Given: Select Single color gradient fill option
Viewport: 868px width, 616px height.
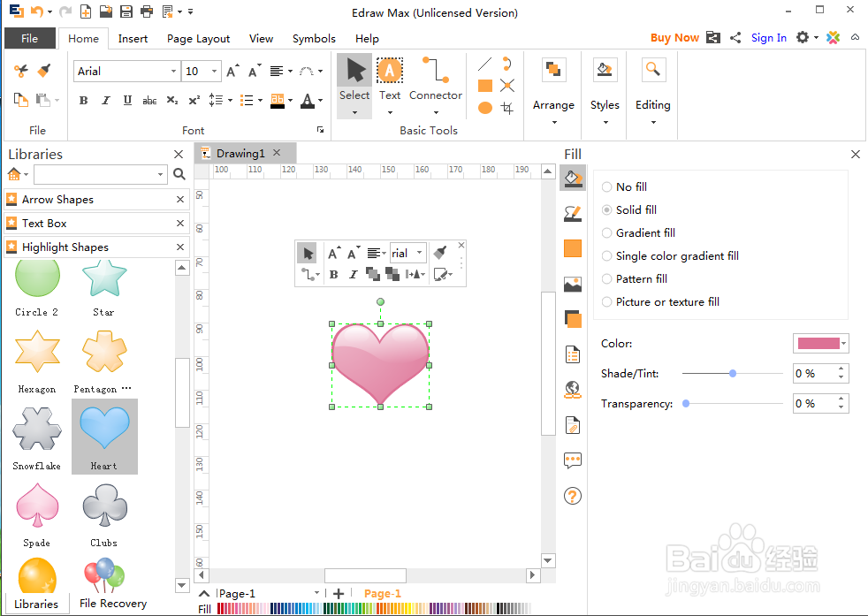Looking at the screenshot, I should pos(670,255).
